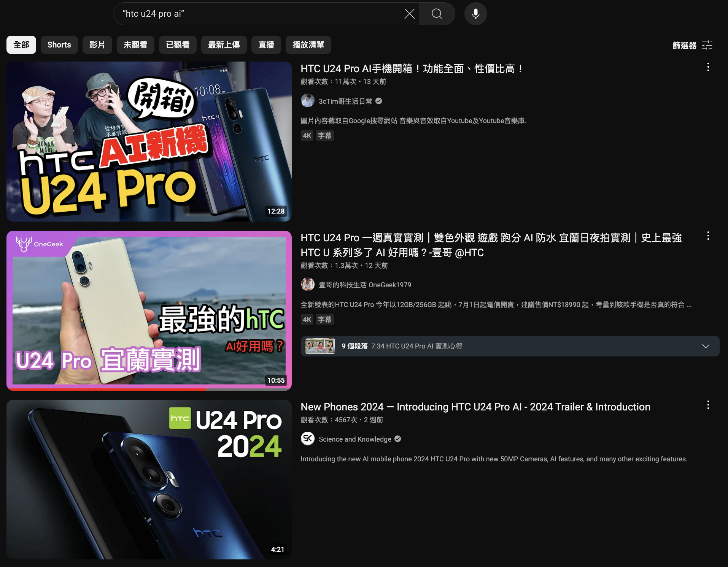Image resolution: width=728 pixels, height=567 pixels.
Task: Click the 觀看次數：4567次 • 2 週前 text
Action: click(342, 420)
